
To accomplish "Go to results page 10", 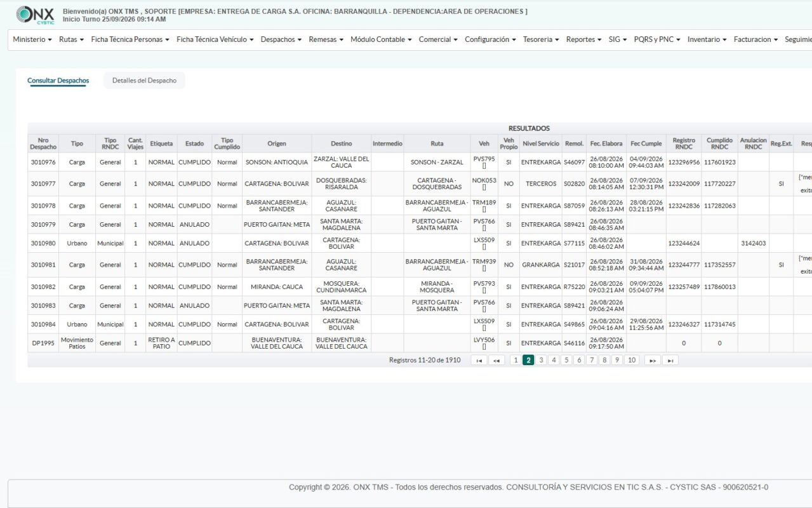I will [x=631, y=360].
